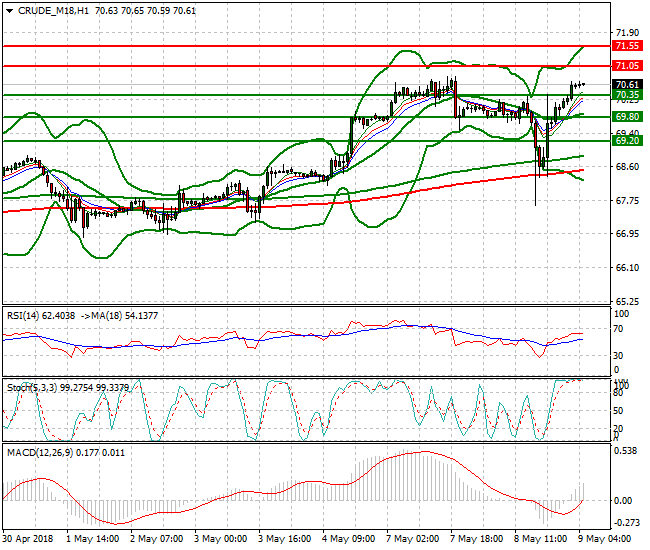Click the triangle icon beside CRUDE_M18,H1
The width and height of the screenshot is (650, 550).
point(9,10)
